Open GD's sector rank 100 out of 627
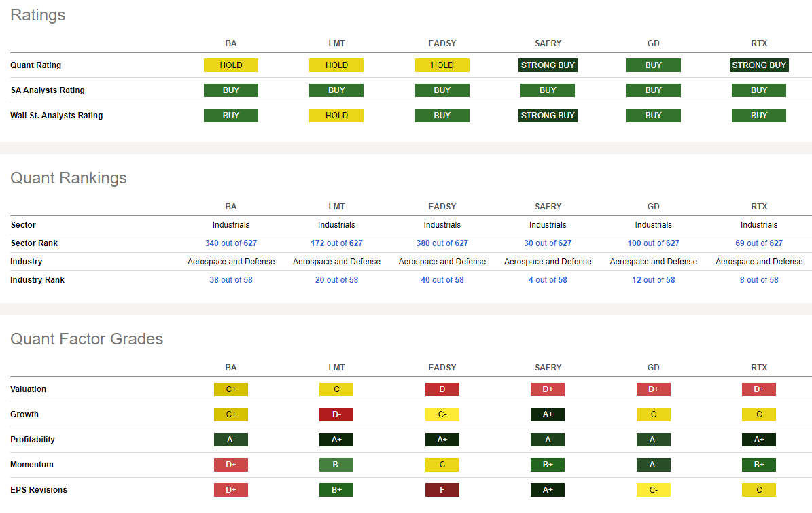This screenshot has width=812, height=513. tap(653, 243)
